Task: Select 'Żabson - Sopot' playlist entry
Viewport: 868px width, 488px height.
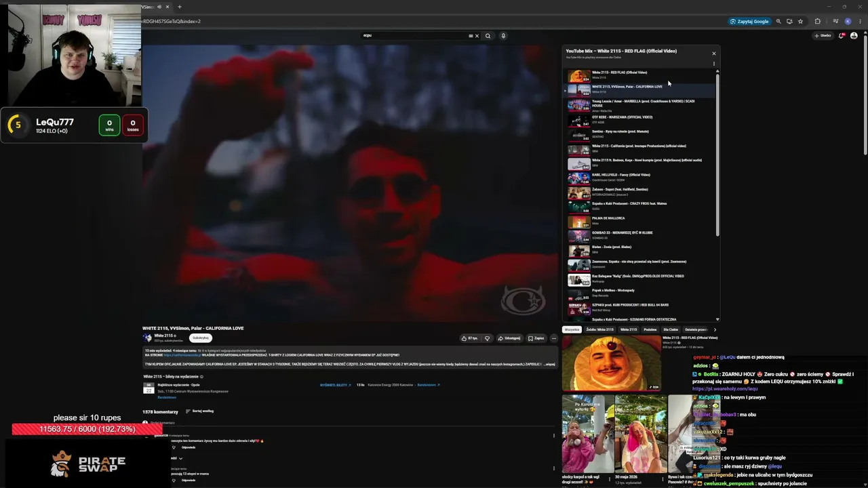Action: (x=641, y=192)
